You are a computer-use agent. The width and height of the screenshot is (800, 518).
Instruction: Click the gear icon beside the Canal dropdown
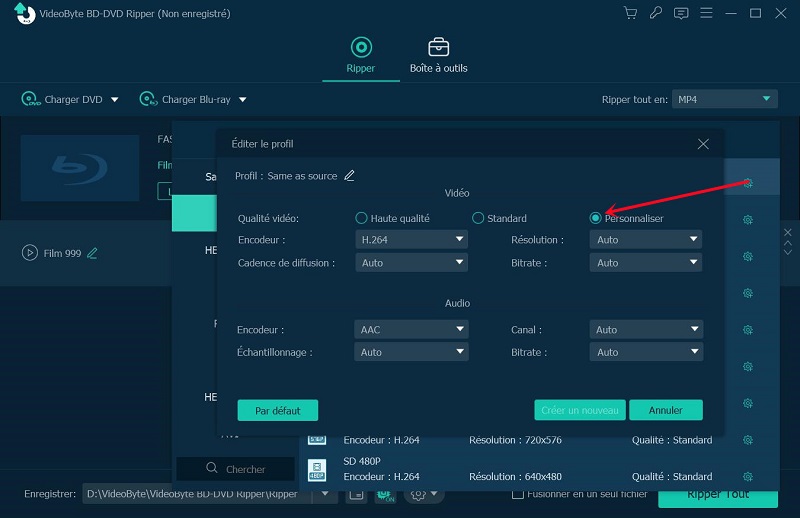(748, 330)
